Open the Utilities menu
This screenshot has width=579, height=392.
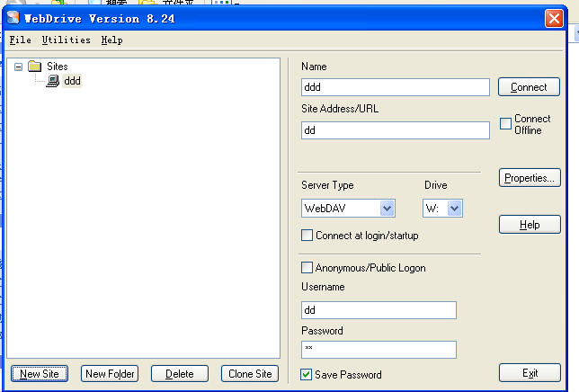tap(66, 40)
